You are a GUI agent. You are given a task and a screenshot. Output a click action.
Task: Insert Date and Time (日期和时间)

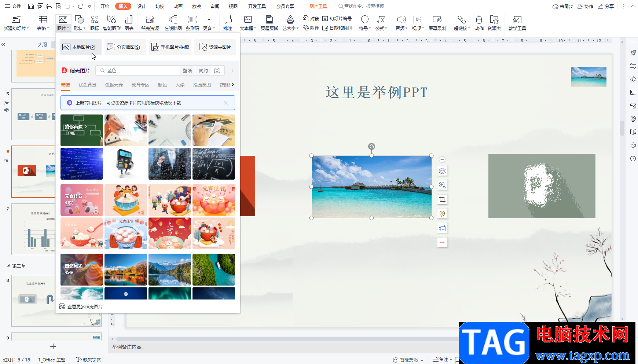click(337, 28)
